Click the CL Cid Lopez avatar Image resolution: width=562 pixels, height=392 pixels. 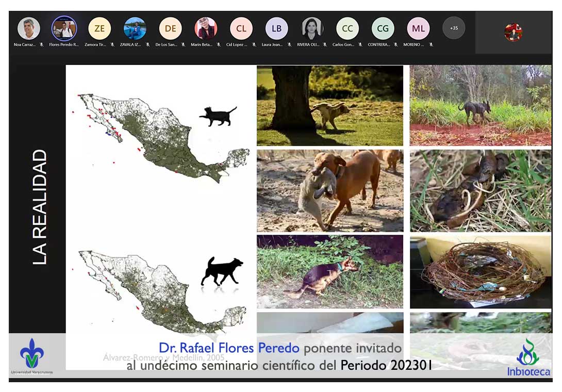(x=241, y=29)
